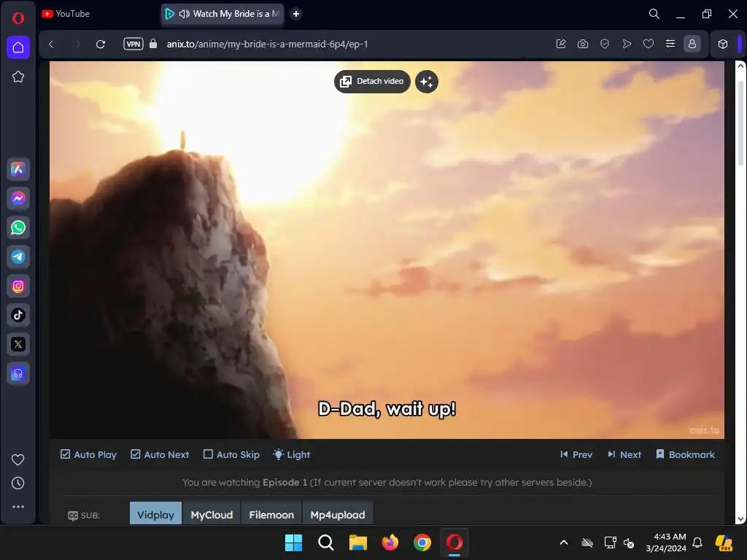The height and width of the screenshot is (560, 747).
Task: Go to the Opera start page home icon
Action: click(18, 47)
